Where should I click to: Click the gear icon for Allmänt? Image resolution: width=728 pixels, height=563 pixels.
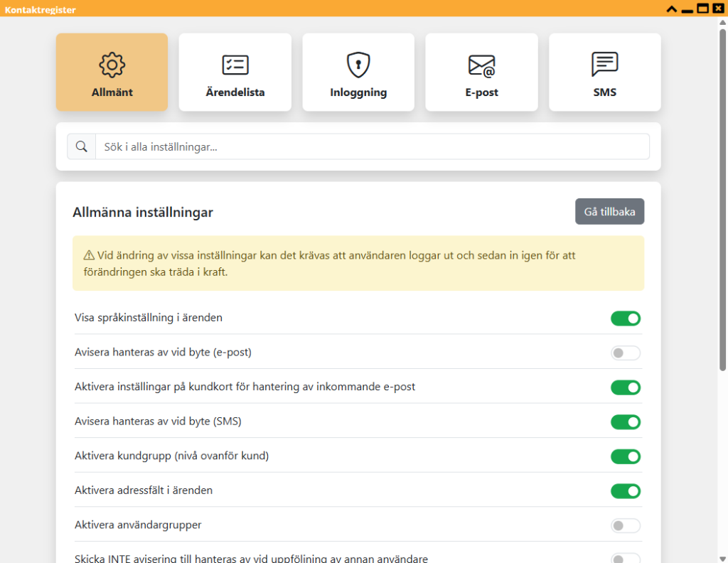(112, 65)
